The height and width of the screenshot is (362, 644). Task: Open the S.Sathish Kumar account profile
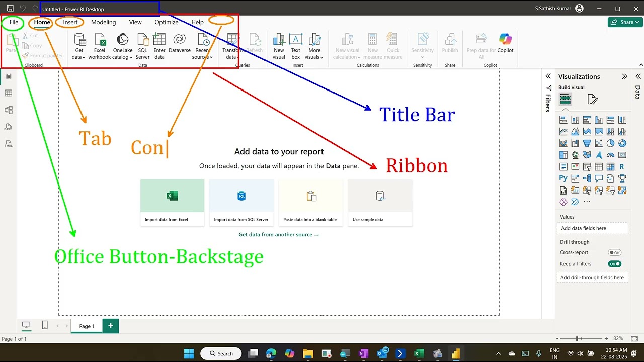point(559,9)
